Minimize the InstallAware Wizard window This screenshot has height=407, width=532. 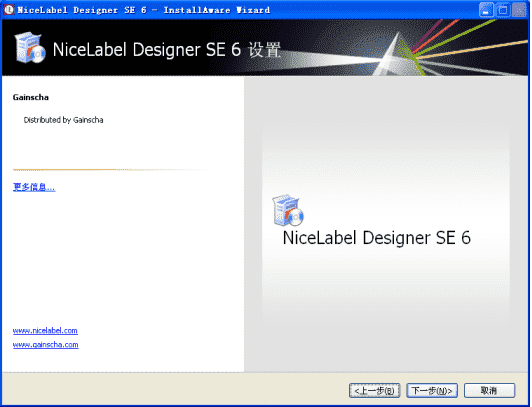[486, 10]
